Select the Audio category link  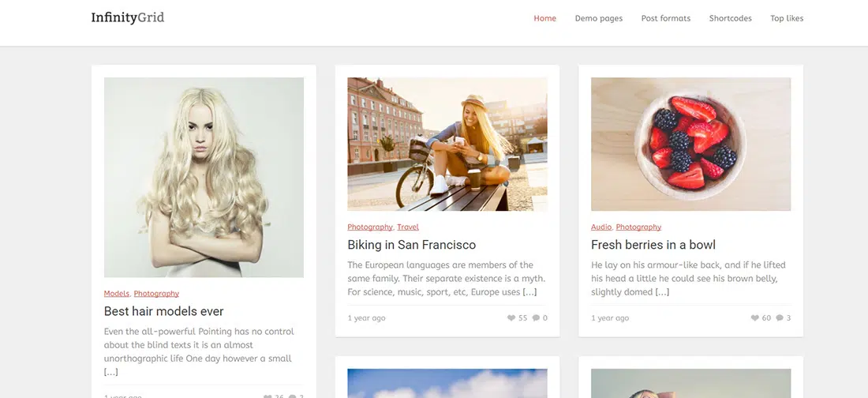(601, 227)
